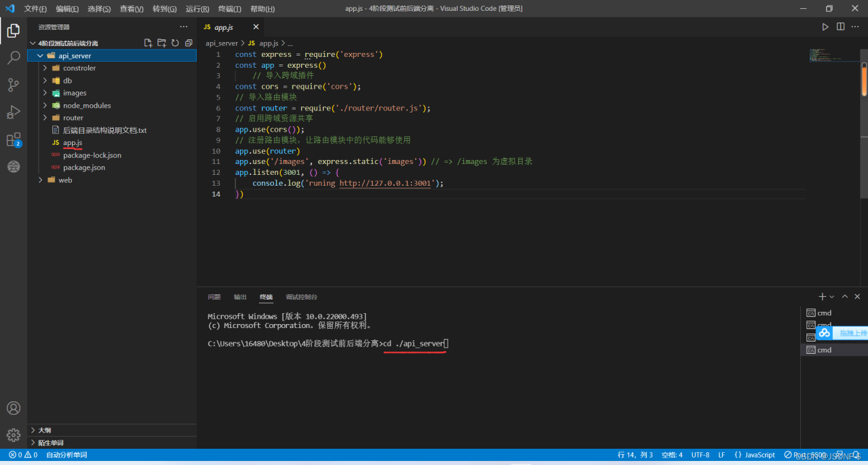Open Extensions view showing 2 updates badge

tap(14, 139)
